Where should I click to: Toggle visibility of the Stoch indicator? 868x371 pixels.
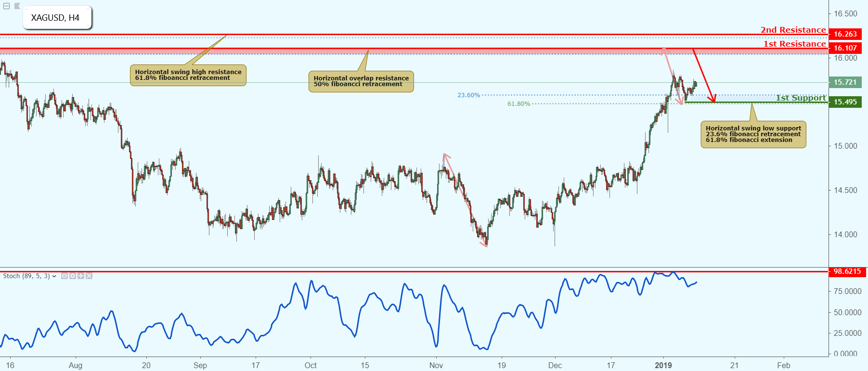point(65,276)
